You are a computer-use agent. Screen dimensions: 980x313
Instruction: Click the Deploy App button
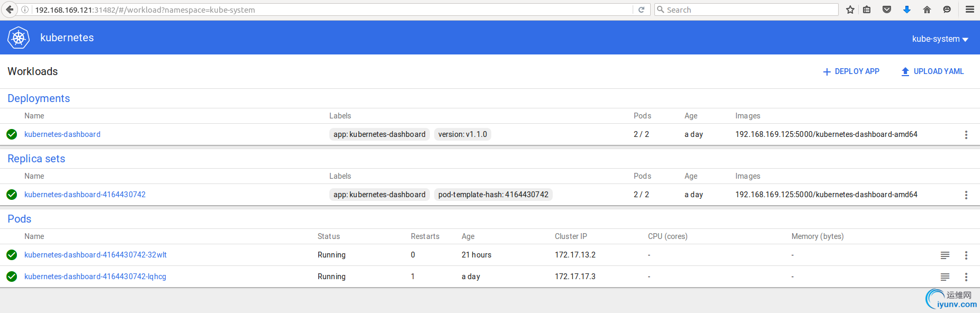851,71
